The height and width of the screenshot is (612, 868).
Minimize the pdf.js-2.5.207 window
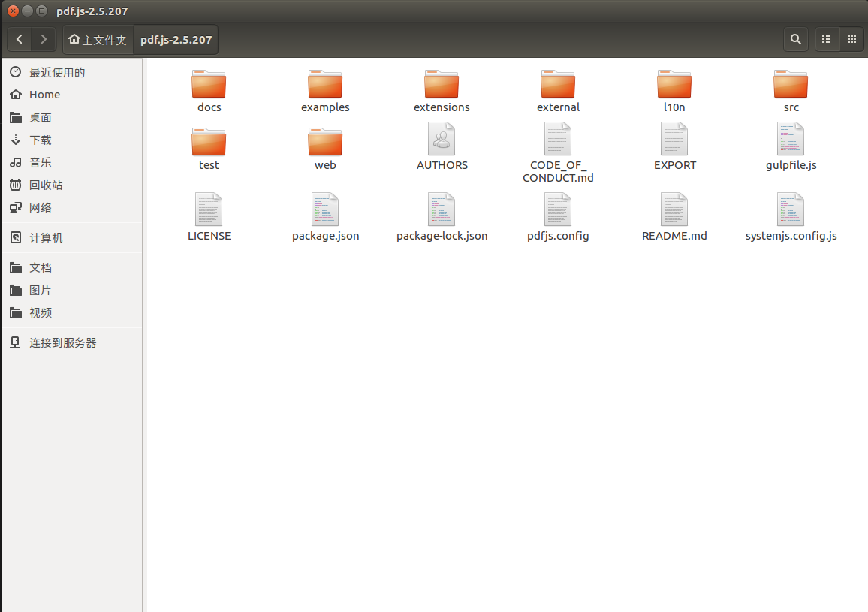(27, 11)
